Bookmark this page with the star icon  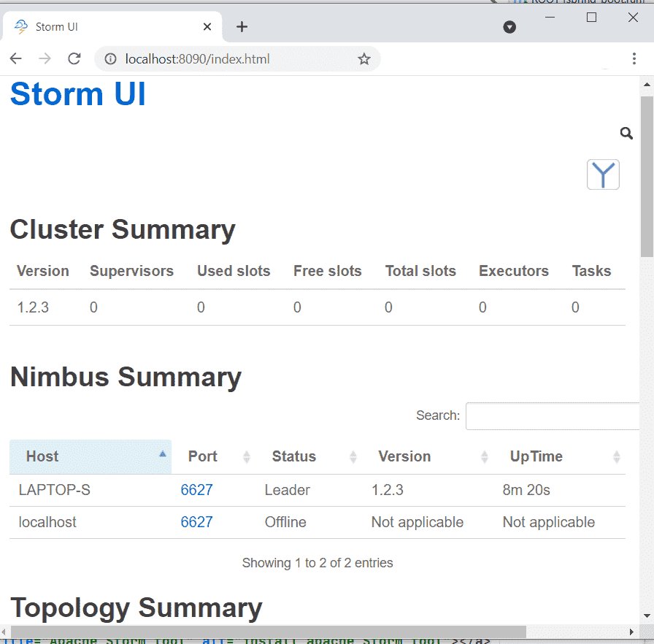[364, 59]
